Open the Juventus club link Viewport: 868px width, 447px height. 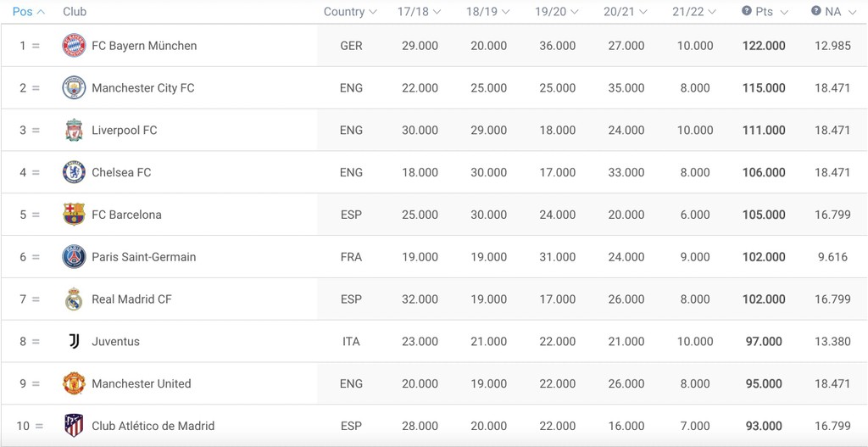pos(115,342)
